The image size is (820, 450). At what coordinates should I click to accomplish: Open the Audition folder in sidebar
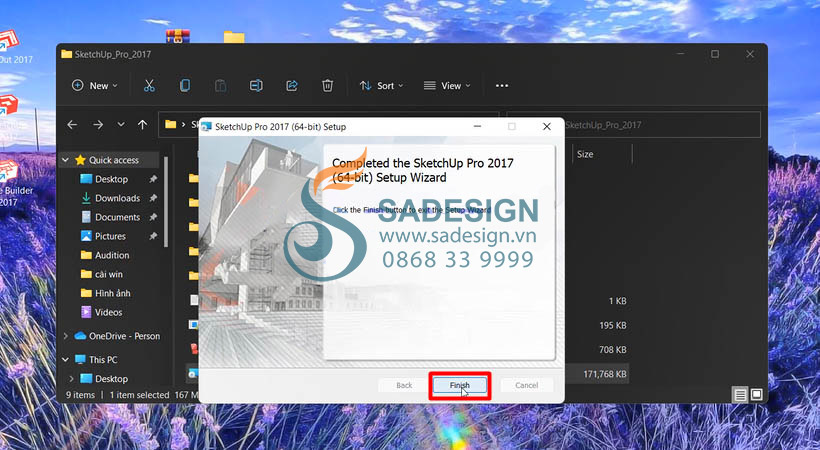tap(111, 255)
